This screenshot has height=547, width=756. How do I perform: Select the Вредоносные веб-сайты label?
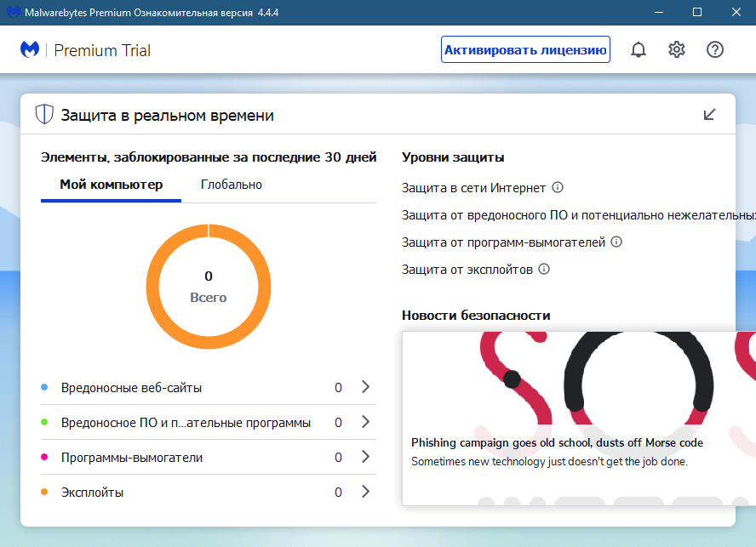(131, 387)
